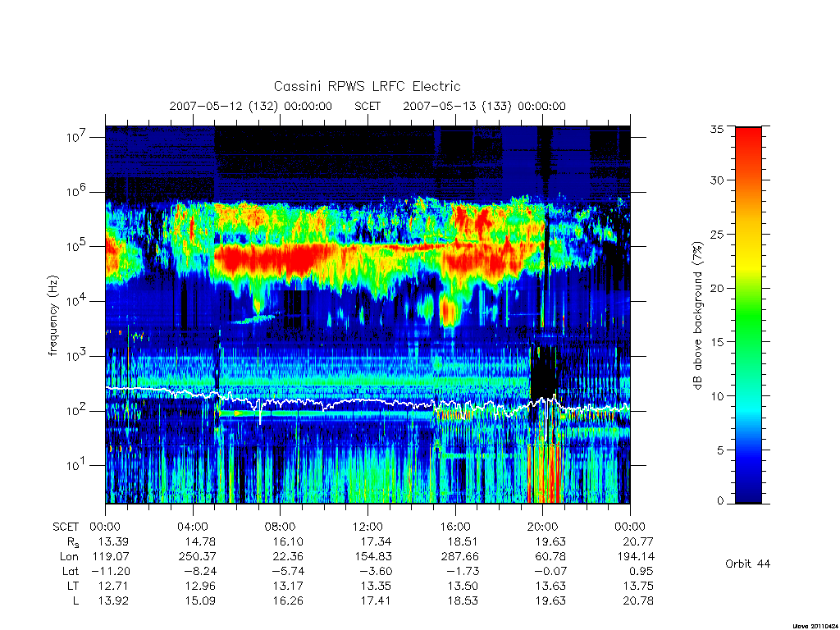The image size is (840, 630).
Task: Click colorbar tick value '35'
Action: (717, 129)
